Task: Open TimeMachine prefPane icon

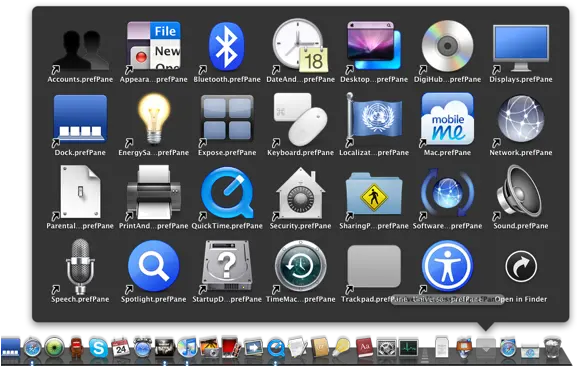Action: tap(300, 266)
